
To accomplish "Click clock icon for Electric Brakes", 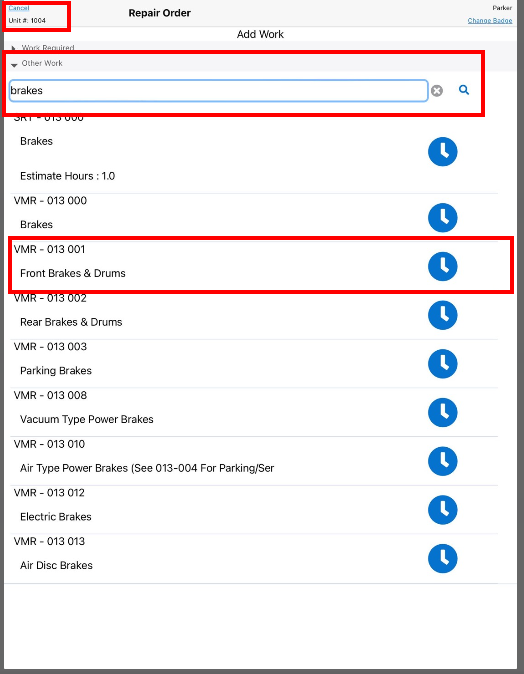I will 442,510.
